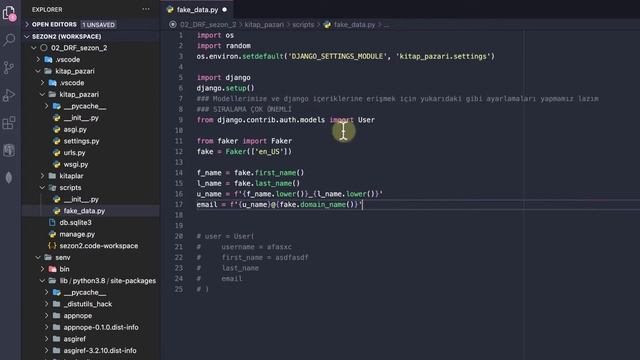The image size is (640, 360).
Task: Click 'django.setup()' in the code
Action: [x=225, y=88]
